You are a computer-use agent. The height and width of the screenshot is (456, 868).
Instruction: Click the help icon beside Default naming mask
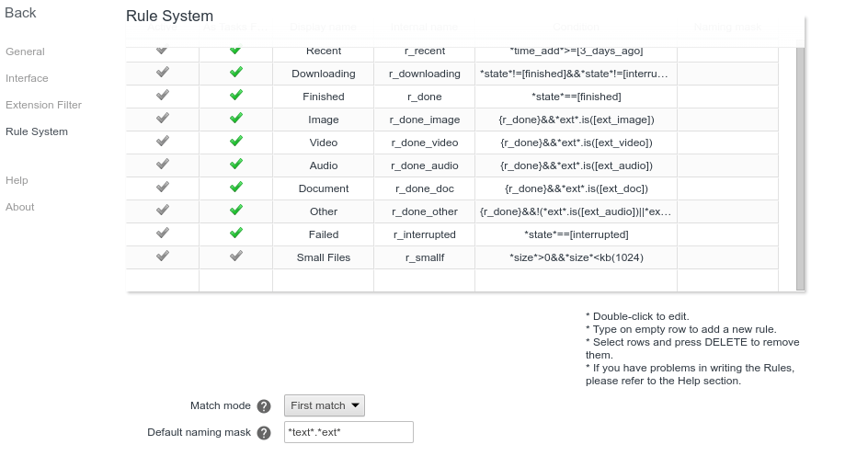(x=264, y=433)
